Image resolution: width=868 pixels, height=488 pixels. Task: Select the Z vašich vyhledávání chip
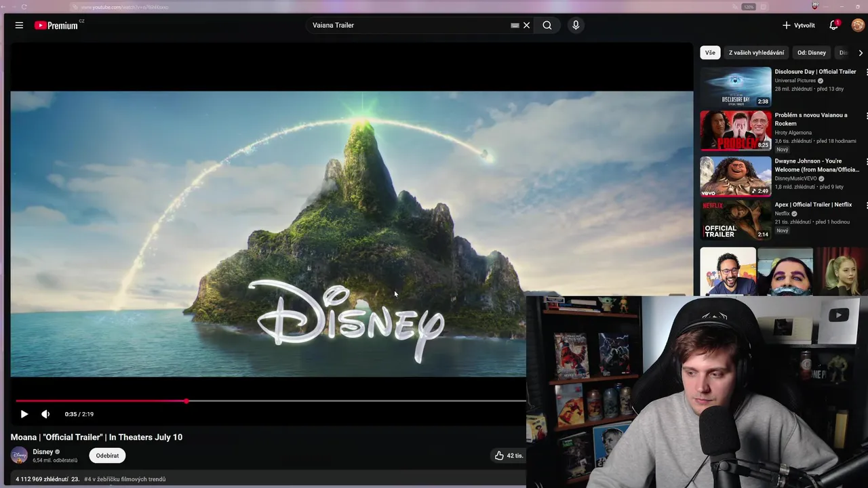[x=756, y=52]
